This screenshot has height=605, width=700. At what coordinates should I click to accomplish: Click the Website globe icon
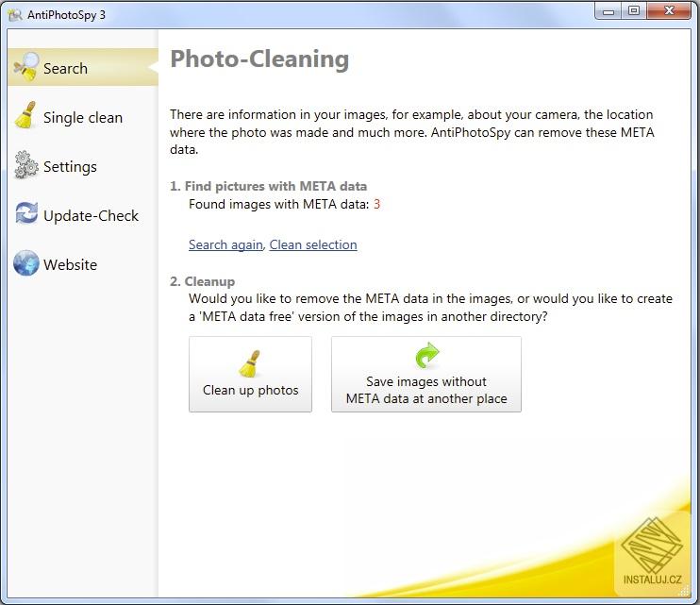25,263
